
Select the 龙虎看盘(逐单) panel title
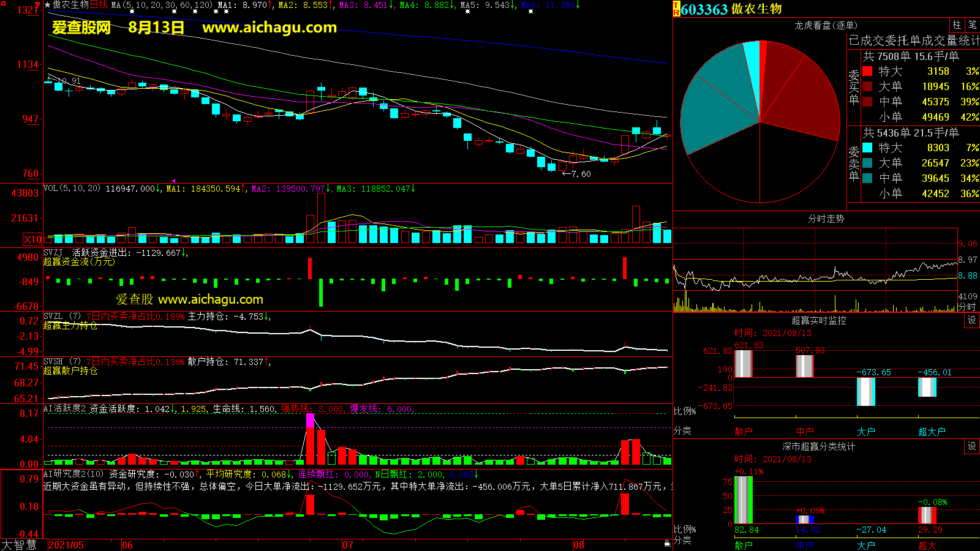[826, 25]
